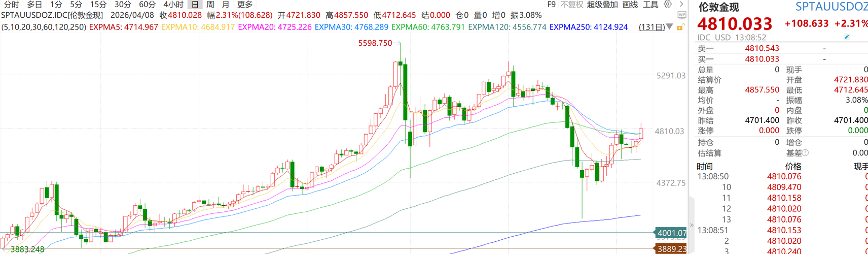Screen dimensions: 868x254
Task: Click the EXPMA120: 4556.774 label
Action: tap(507, 27)
